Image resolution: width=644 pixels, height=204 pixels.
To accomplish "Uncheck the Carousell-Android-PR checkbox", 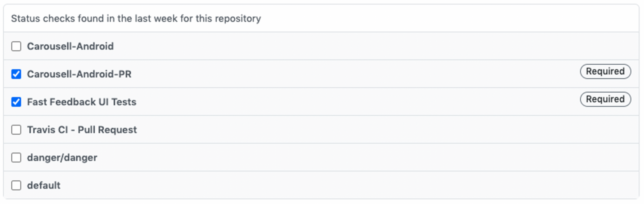I will click(x=16, y=74).
